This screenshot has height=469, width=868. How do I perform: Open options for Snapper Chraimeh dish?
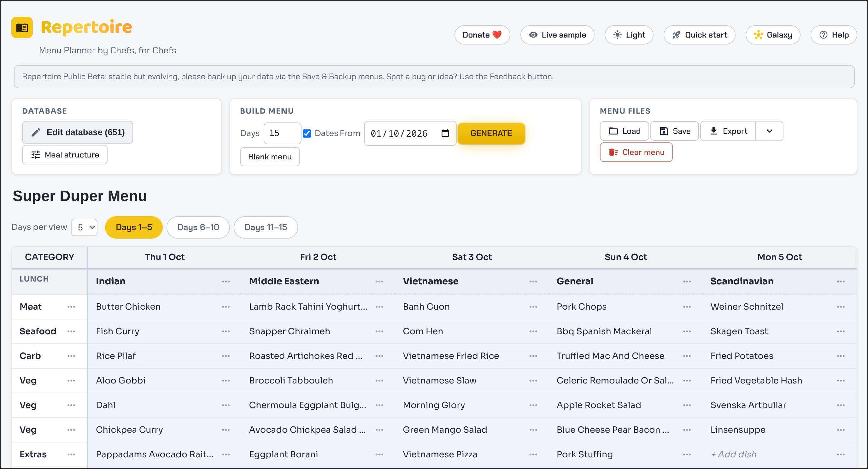pyautogui.click(x=379, y=331)
